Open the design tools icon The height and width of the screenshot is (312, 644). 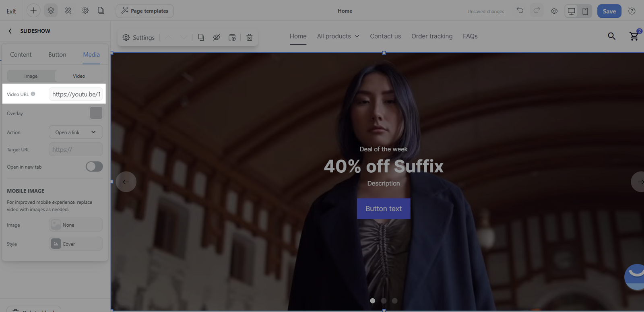pyautogui.click(x=68, y=11)
